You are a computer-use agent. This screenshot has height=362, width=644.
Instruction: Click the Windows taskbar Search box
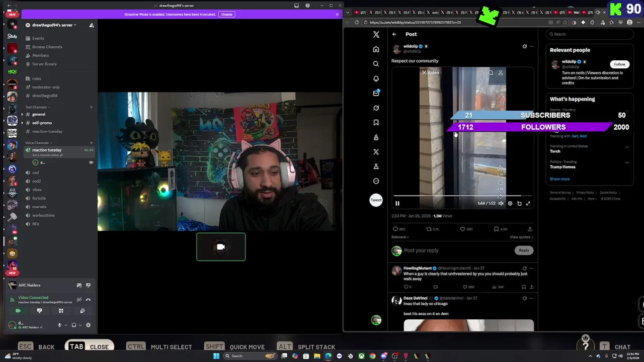(x=249, y=356)
